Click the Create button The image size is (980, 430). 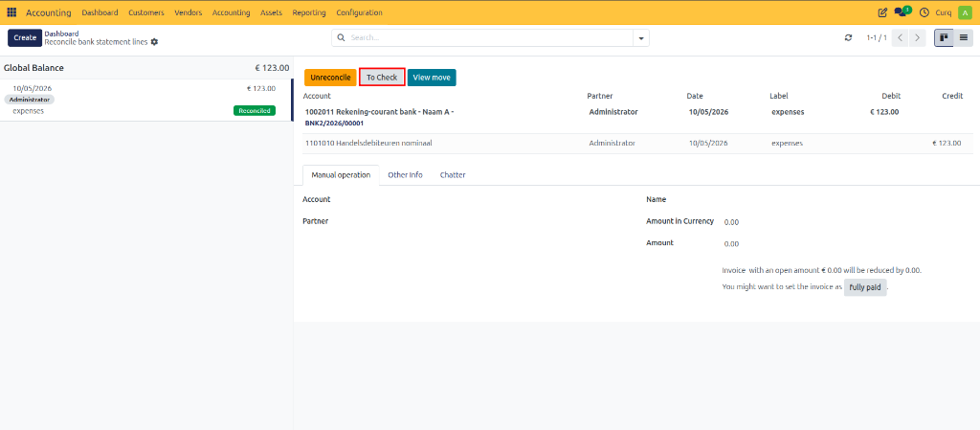click(25, 37)
